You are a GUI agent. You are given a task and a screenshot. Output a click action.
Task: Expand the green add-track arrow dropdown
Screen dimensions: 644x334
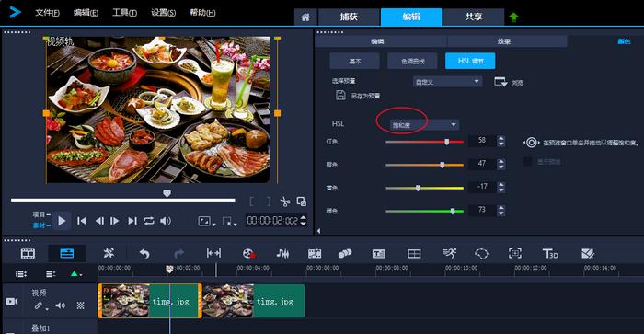[75, 274]
